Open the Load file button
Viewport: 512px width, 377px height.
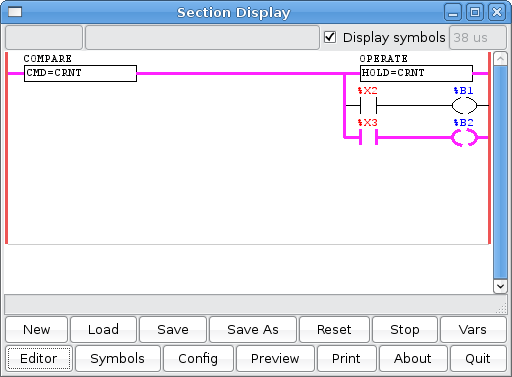[103, 329]
